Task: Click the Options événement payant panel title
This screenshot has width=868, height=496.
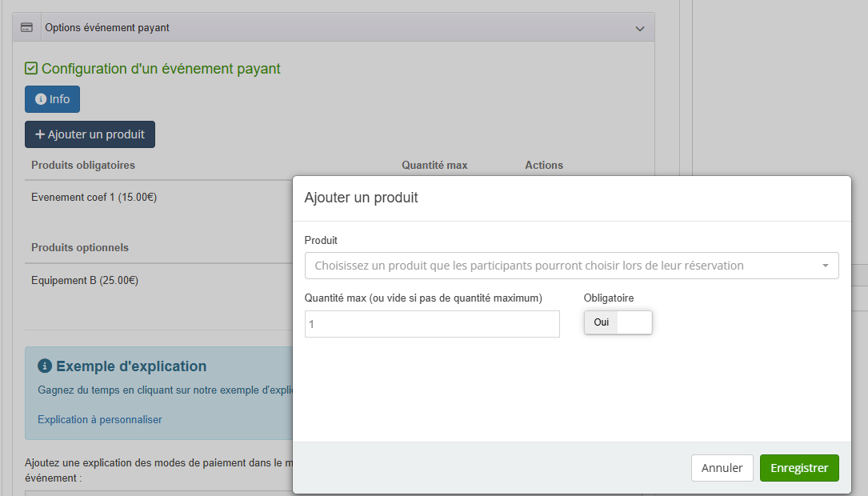Action: 107,28
